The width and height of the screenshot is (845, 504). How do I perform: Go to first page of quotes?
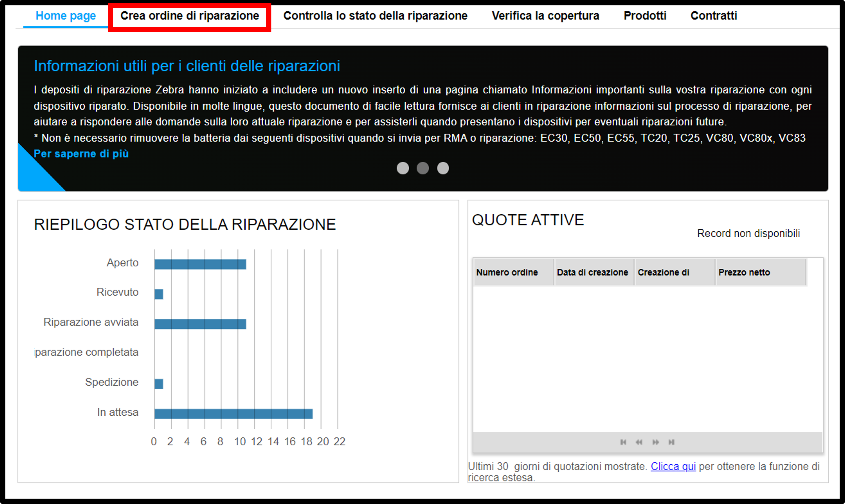623,442
